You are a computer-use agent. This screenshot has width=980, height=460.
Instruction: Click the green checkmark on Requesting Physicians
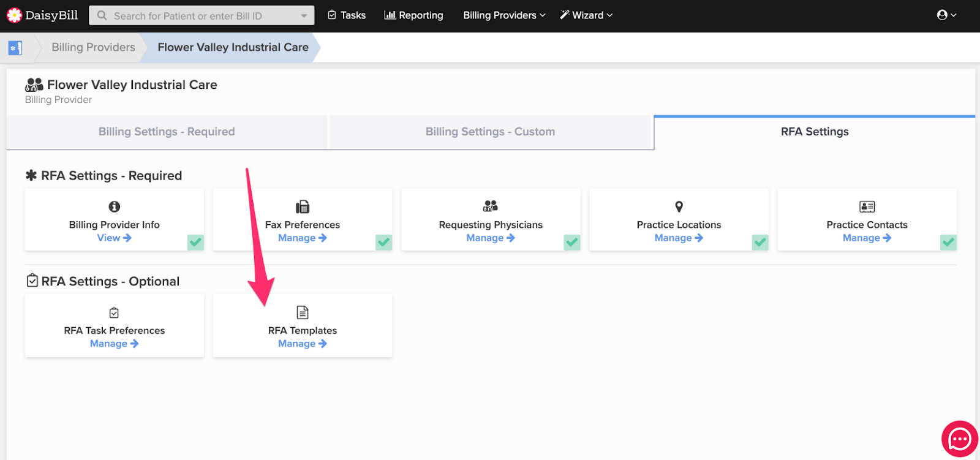click(x=571, y=242)
